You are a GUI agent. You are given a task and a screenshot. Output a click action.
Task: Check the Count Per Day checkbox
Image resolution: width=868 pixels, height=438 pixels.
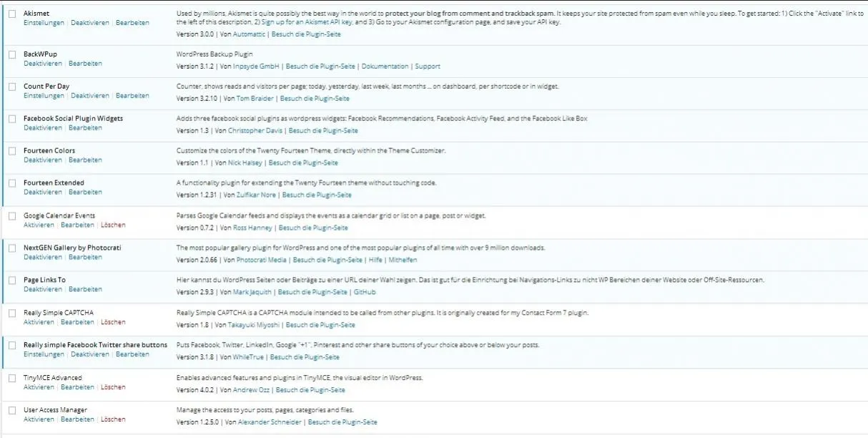pyautogui.click(x=12, y=87)
